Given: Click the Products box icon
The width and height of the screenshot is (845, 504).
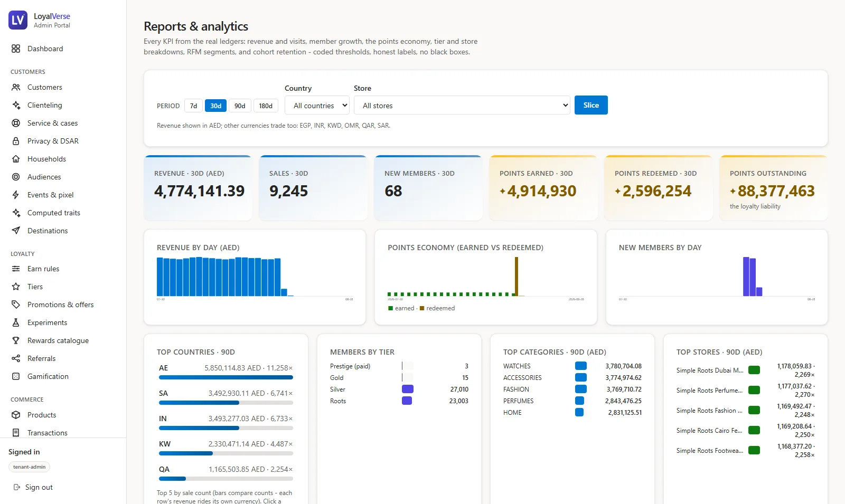Looking at the screenshot, I should pos(16,415).
